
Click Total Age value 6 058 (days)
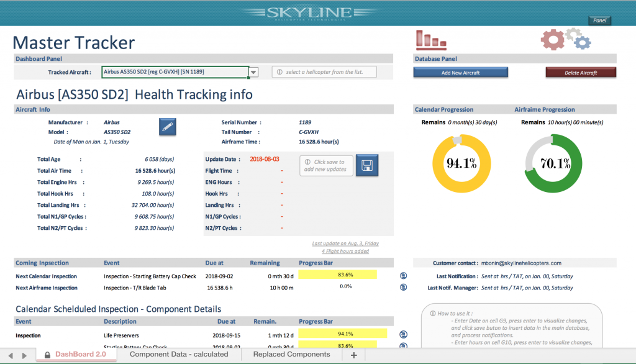tap(160, 159)
